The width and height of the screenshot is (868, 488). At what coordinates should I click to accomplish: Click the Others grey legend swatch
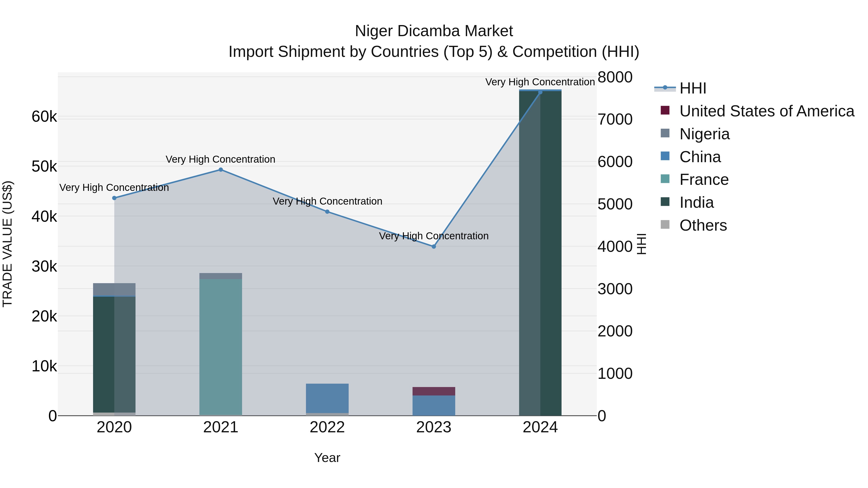[x=665, y=224]
